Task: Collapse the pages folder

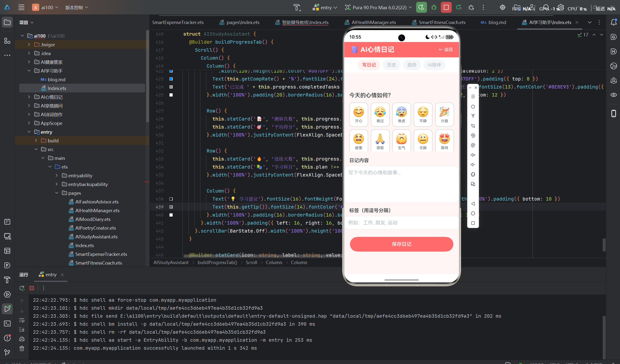Action: (57, 193)
